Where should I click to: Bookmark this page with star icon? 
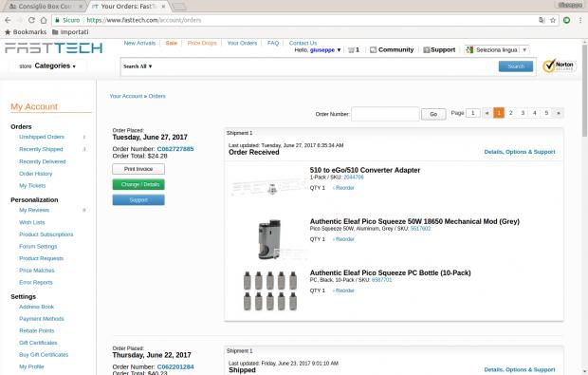[552, 20]
